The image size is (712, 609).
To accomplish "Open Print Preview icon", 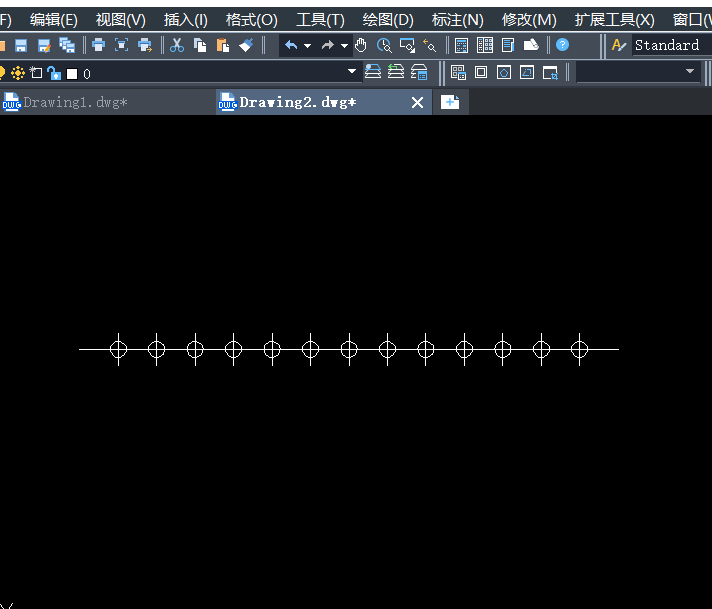I will [121, 45].
